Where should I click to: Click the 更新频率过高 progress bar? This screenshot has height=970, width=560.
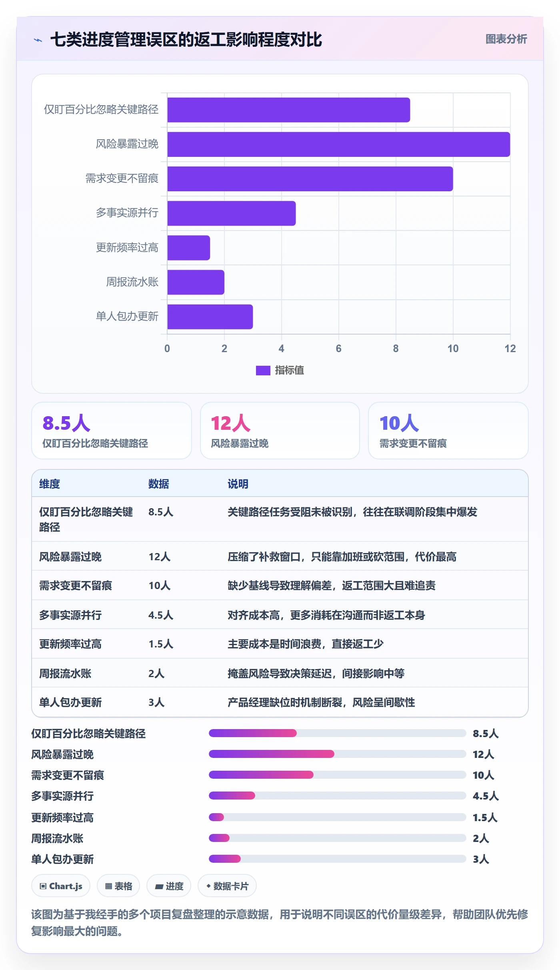tap(337, 817)
